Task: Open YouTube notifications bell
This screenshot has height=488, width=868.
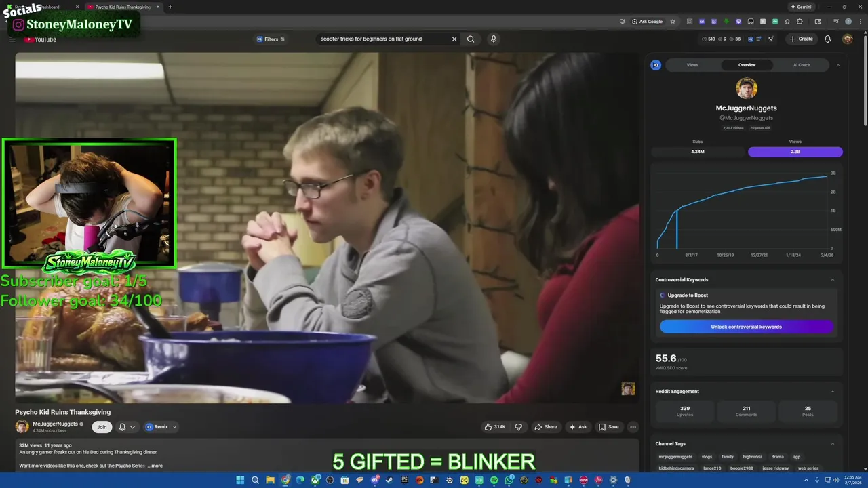Action: pyautogui.click(x=827, y=39)
